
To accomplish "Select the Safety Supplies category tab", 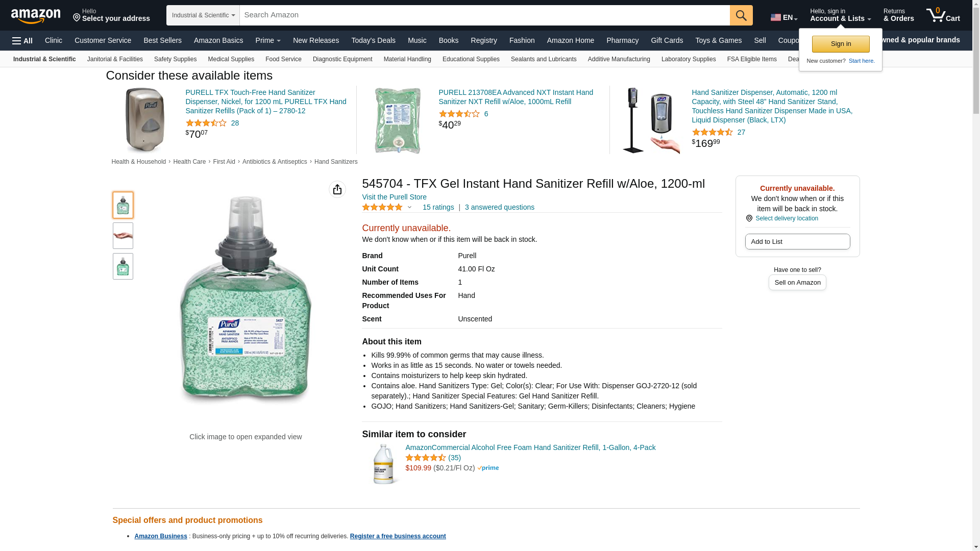I will click(x=175, y=59).
